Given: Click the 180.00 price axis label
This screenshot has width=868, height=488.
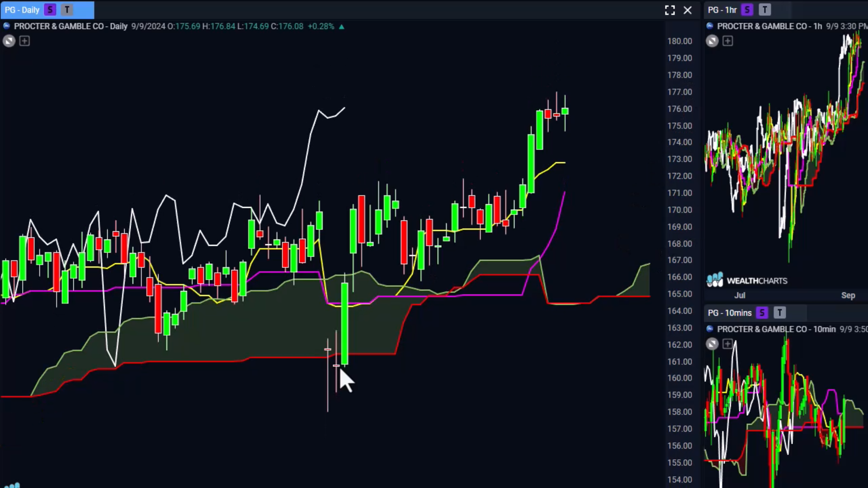Looking at the screenshot, I should pyautogui.click(x=679, y=41).
